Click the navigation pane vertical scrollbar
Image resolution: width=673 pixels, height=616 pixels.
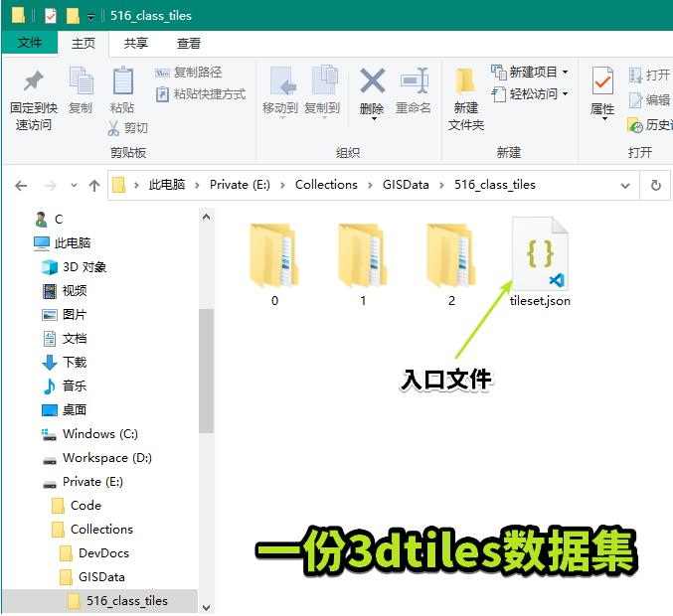(206, 370)
